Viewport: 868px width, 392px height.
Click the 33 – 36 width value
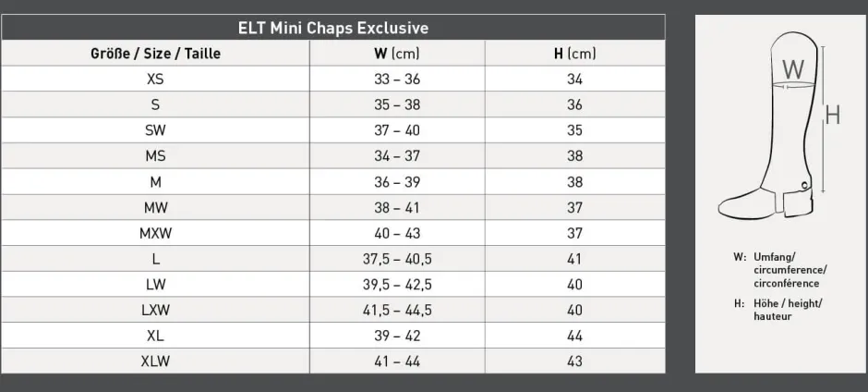397,80
